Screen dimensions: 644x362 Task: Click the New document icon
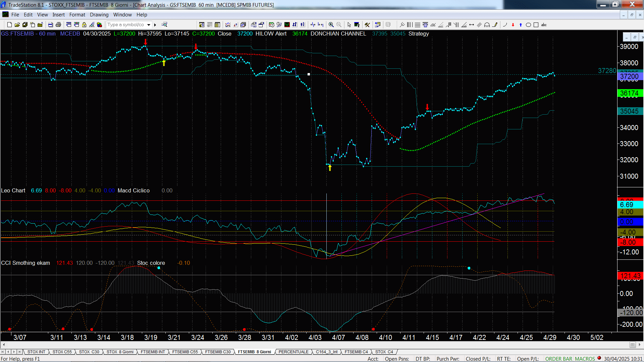click(x=9, y=24)
